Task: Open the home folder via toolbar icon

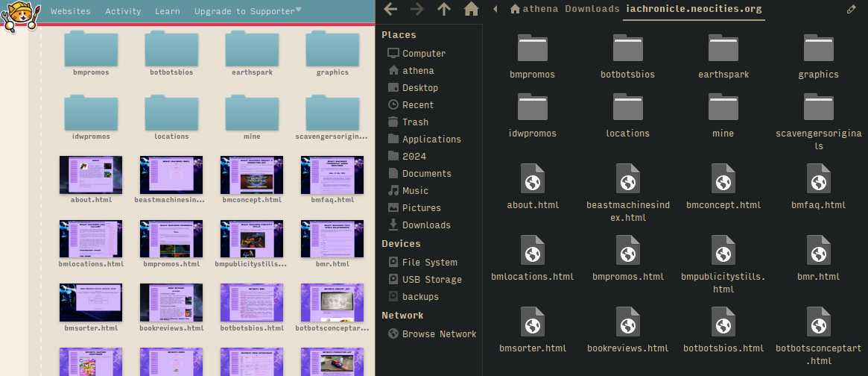Action: tap(471, 9)
